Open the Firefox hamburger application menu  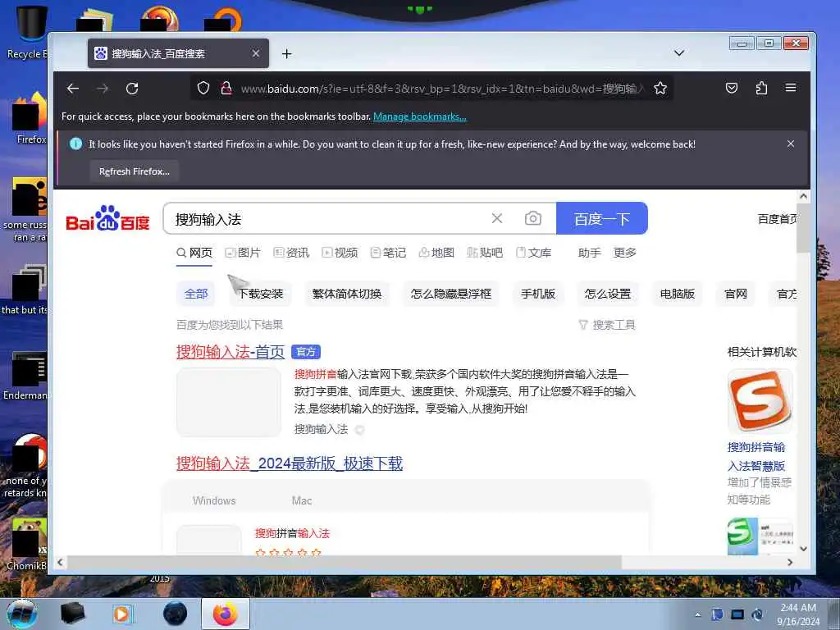[791, 87]
